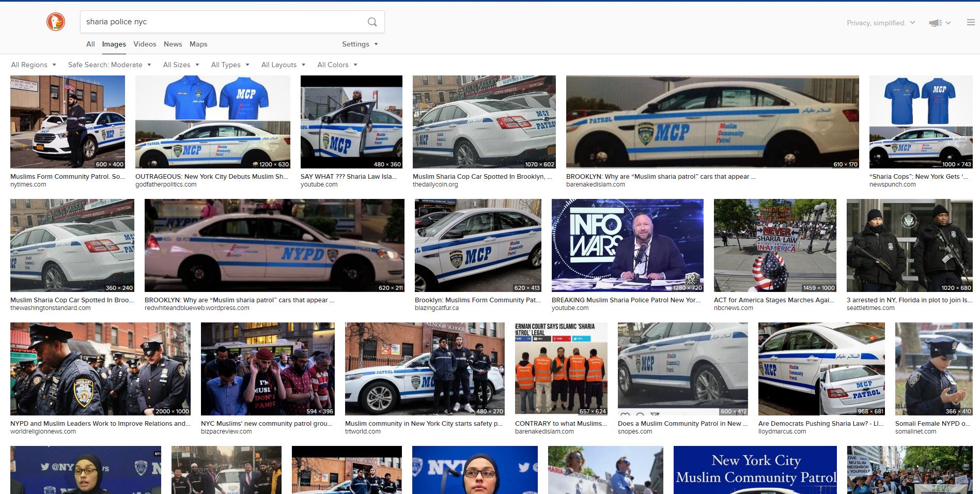Open the News tab
Viewport: 980px width, 494px height.
pos(173,44)
